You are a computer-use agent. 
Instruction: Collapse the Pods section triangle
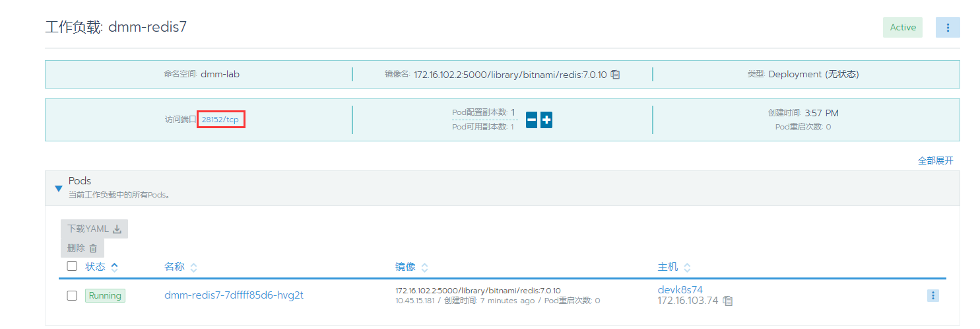point(58,188)
